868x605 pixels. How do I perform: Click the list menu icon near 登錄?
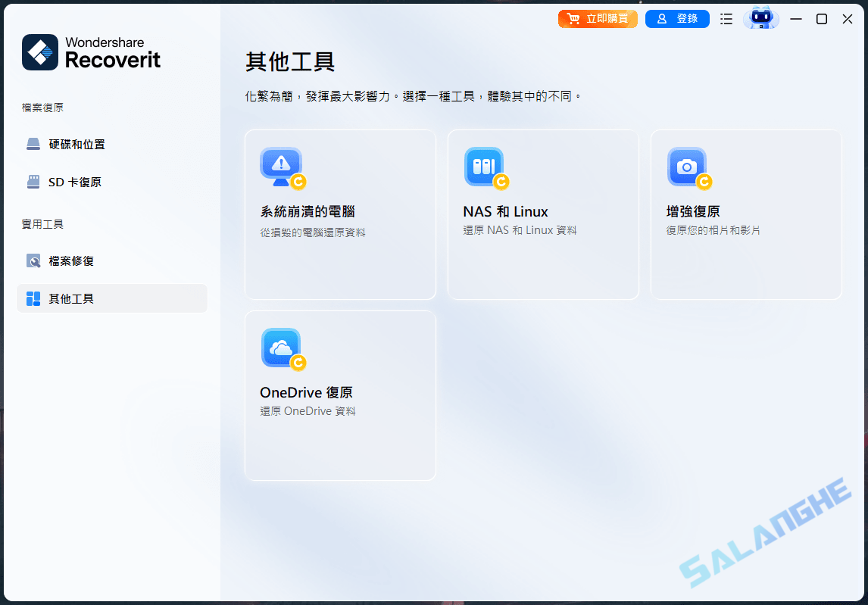pos(726,18)
